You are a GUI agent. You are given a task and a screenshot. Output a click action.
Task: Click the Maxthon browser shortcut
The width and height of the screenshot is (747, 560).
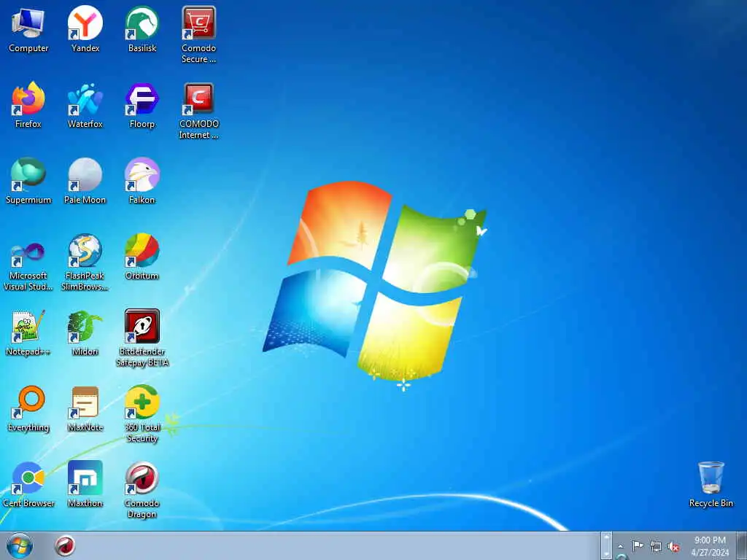click(x=85, y=484)
